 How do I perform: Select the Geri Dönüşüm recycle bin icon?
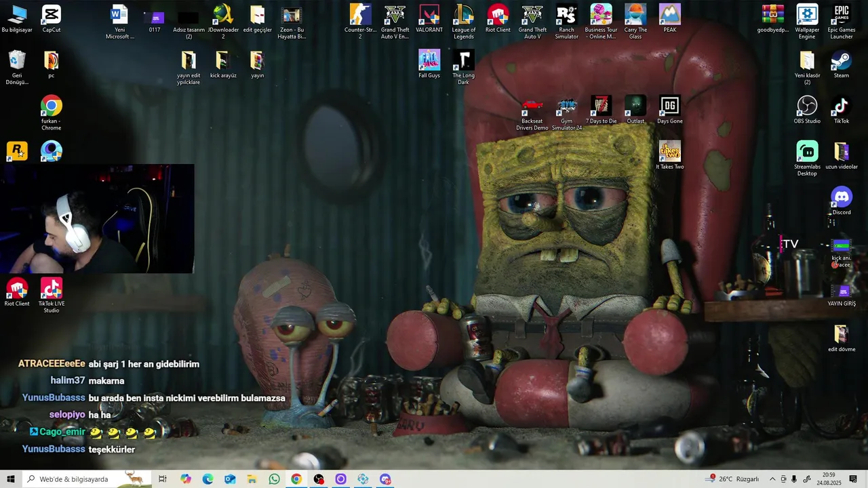tap(17, 68)
